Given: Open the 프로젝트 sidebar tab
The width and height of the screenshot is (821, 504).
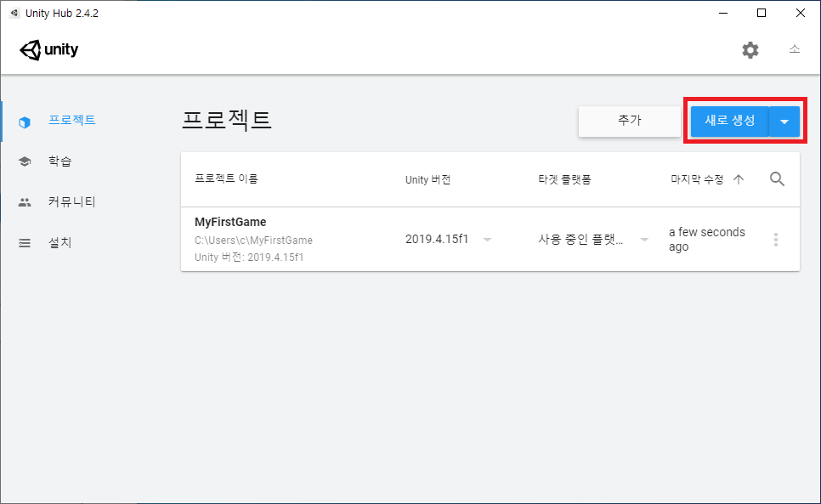Looking at the screenshot, I should click(x=72, y=120).
